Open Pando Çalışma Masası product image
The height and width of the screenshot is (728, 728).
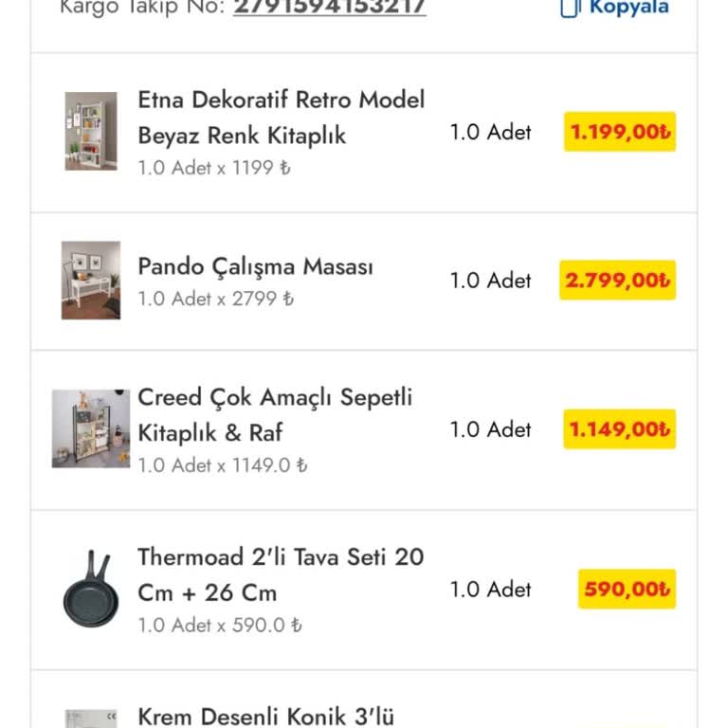tap(91, 280)
